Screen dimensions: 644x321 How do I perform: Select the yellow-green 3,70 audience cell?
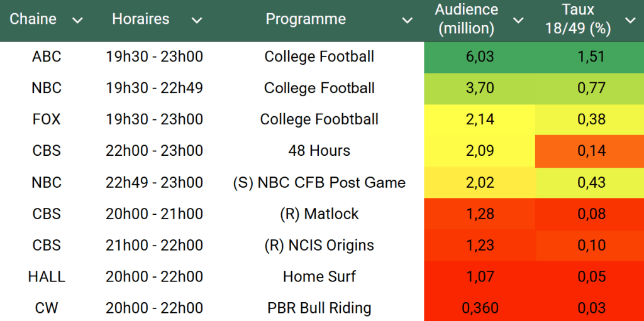[480, 88]
